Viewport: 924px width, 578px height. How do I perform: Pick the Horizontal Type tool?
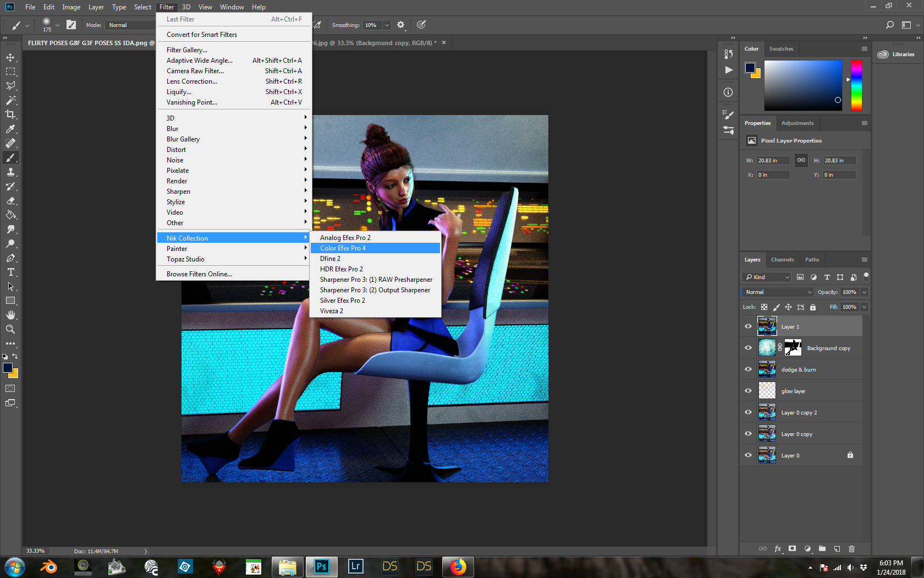point(10,272)
